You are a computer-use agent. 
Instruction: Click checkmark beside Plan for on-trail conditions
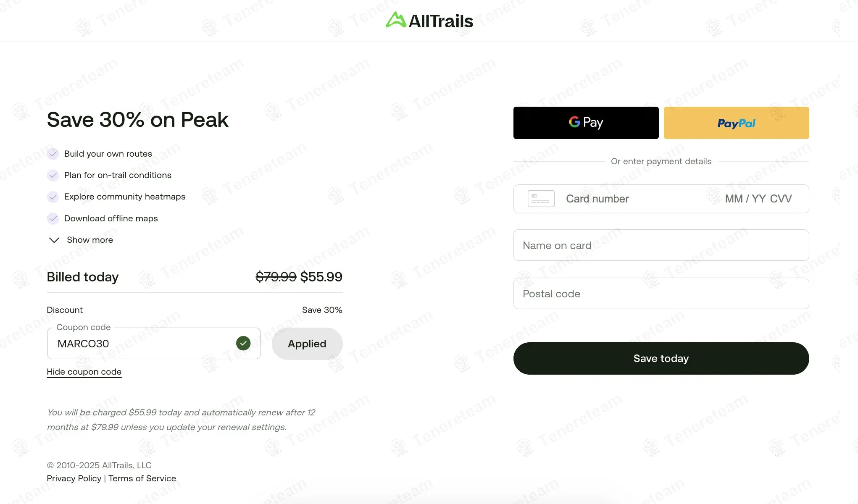pyautogui.click(x=53, y=175)
